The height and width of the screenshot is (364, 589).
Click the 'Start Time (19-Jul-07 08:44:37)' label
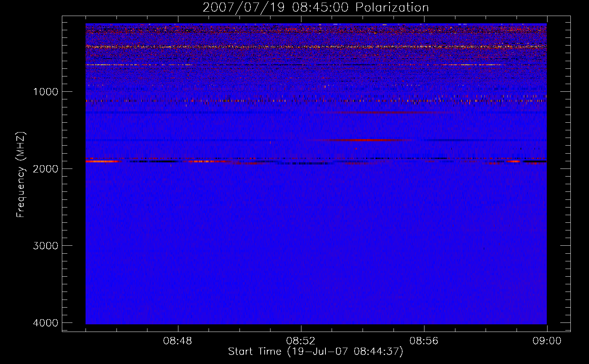coord(316,352)
